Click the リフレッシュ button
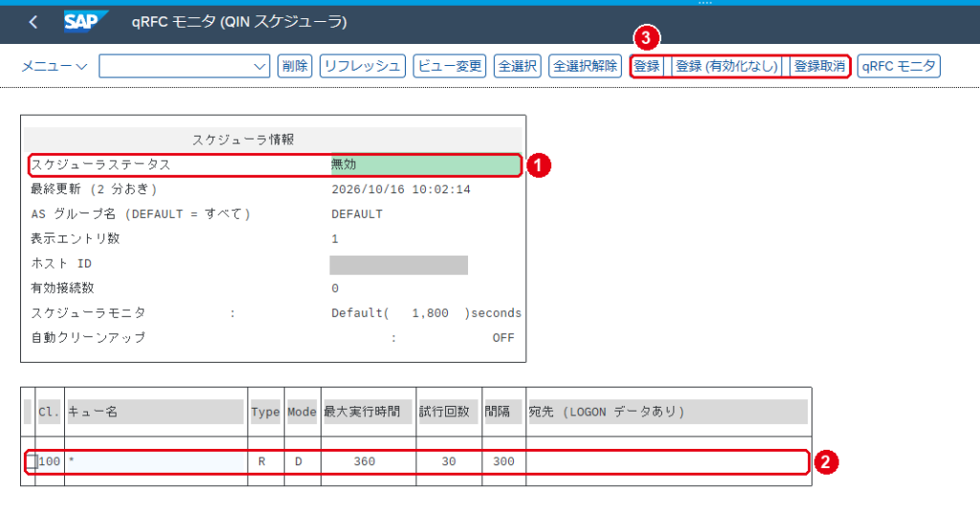Screen dimensions: 980x513 coord(363,66)
